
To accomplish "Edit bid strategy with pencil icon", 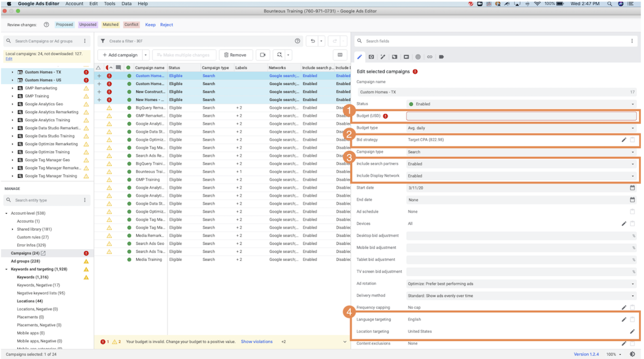I will (x=624, y=140).
